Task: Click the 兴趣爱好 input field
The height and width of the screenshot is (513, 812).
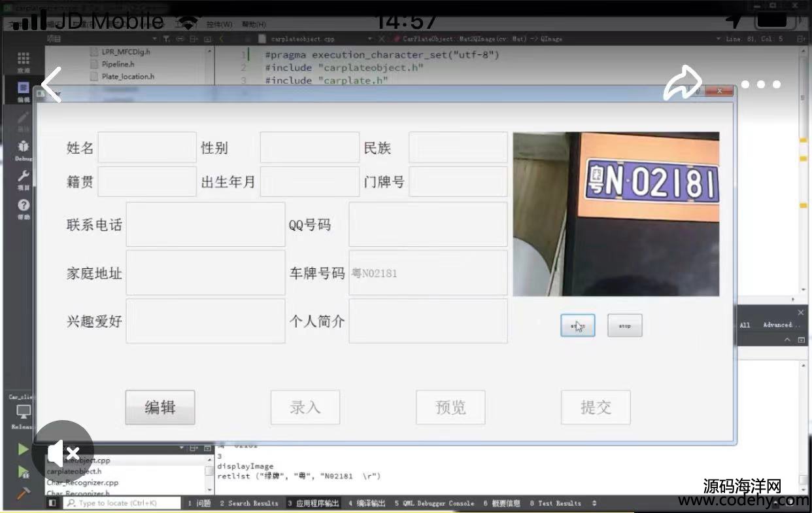Action: [205, 321]
